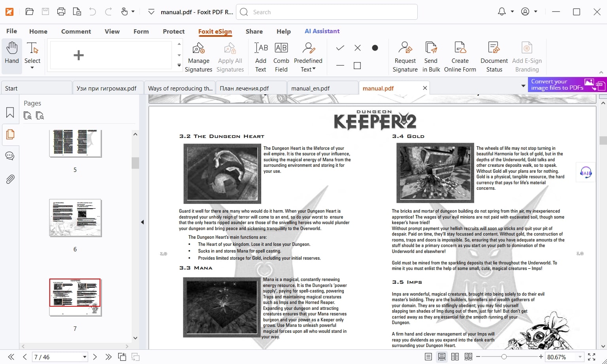Open the page number dropdown
The width and height of the screenshot is (607, 364).
(85, 357)
